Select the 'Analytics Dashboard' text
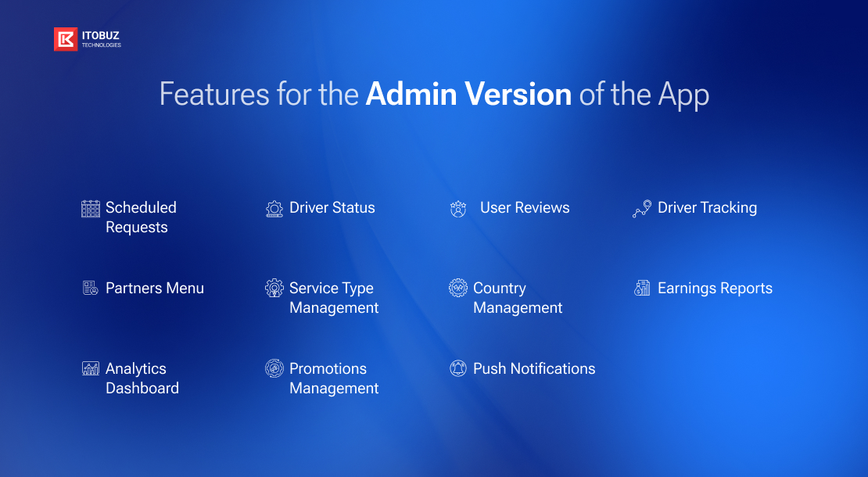The height and width of the screenshot is (477, 868). point(142,378)
